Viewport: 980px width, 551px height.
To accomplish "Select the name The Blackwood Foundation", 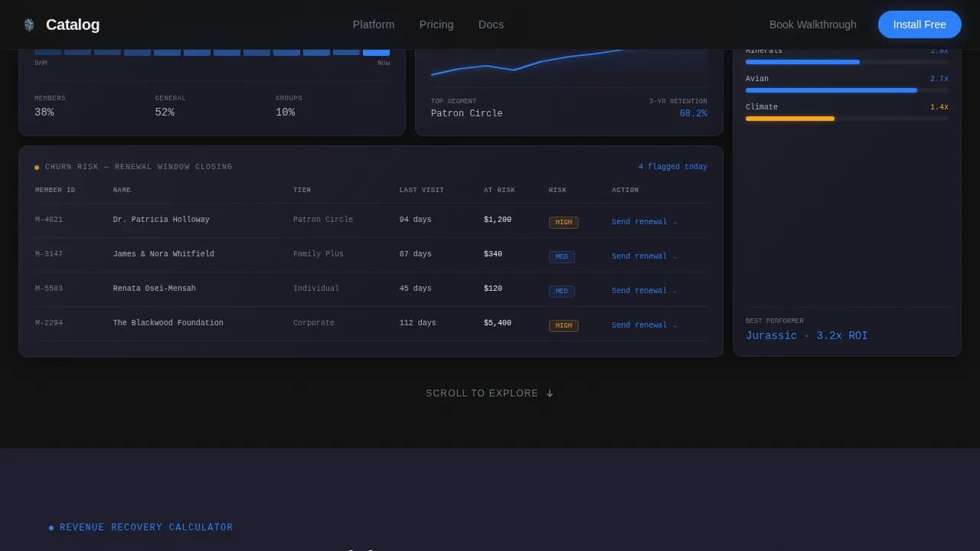I will click(x=168, y=323).
